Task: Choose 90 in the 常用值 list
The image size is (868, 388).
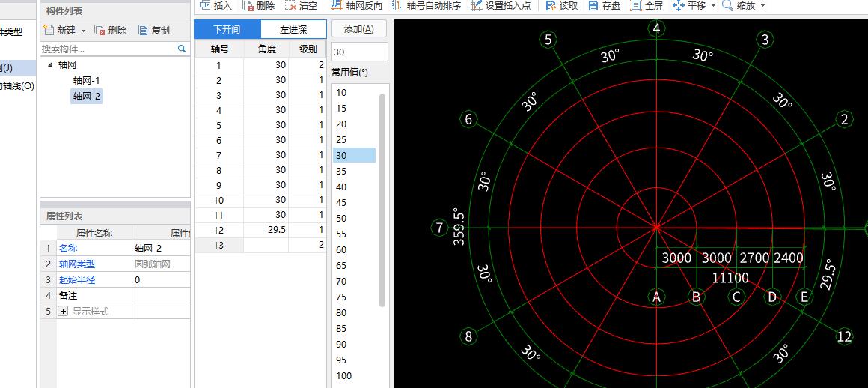Action: coord(354,344)
